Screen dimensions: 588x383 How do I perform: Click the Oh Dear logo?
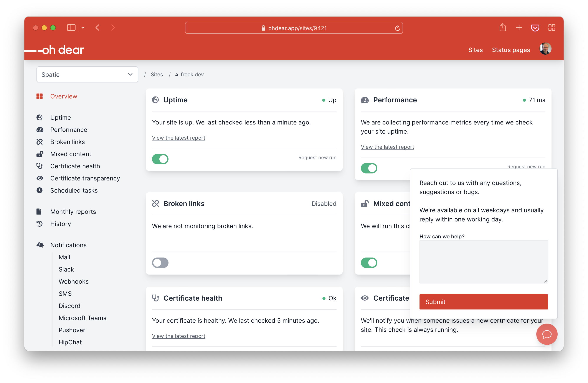coord(54,50)
